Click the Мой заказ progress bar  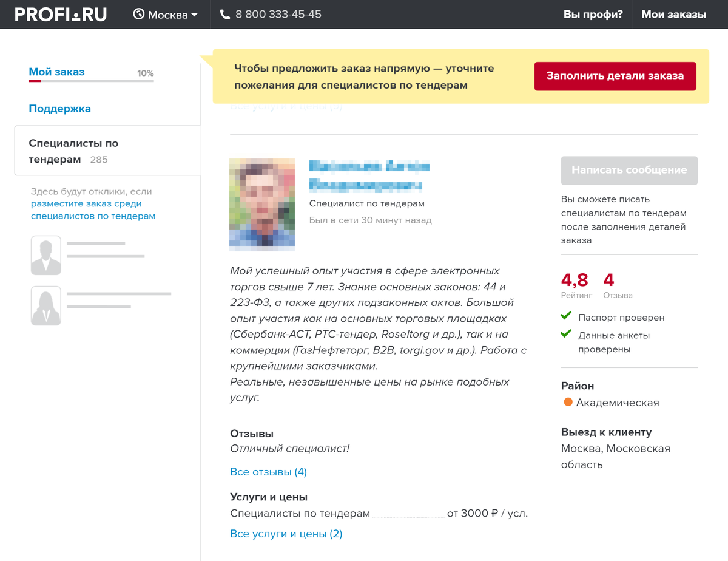pyautogui.click(x=91, y=80)
